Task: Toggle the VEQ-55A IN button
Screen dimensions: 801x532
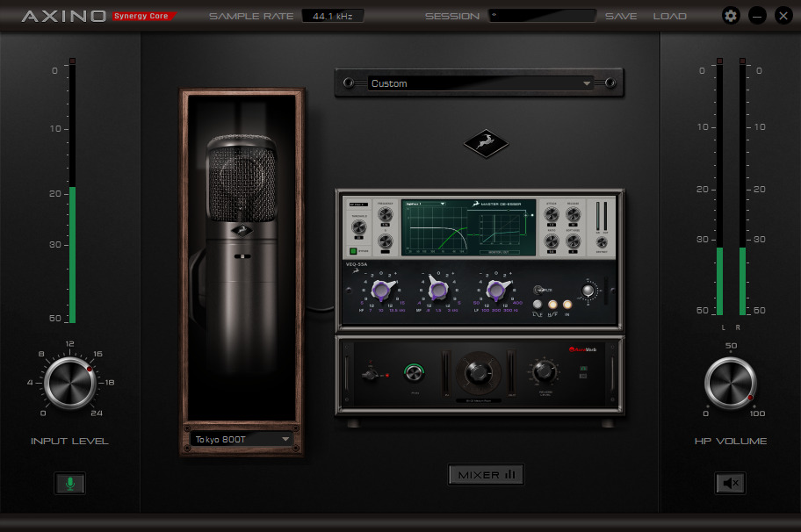Action: (x=567, y=305)
